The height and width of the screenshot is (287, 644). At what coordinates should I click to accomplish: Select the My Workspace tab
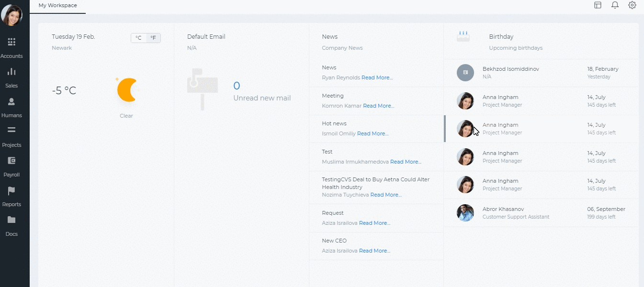click(x=57, y=6)
